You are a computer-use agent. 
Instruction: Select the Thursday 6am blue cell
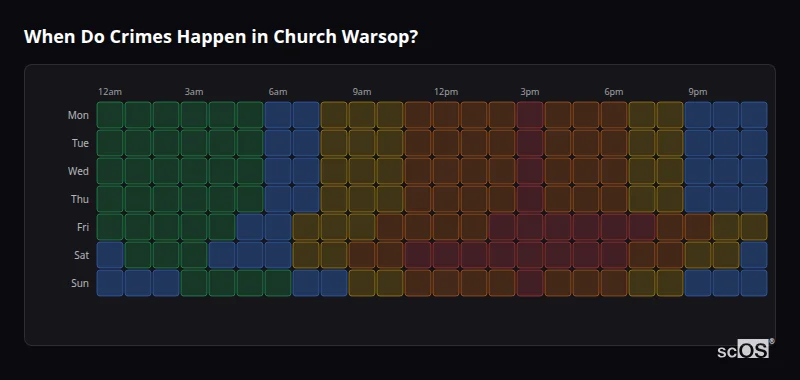[278, 199]
